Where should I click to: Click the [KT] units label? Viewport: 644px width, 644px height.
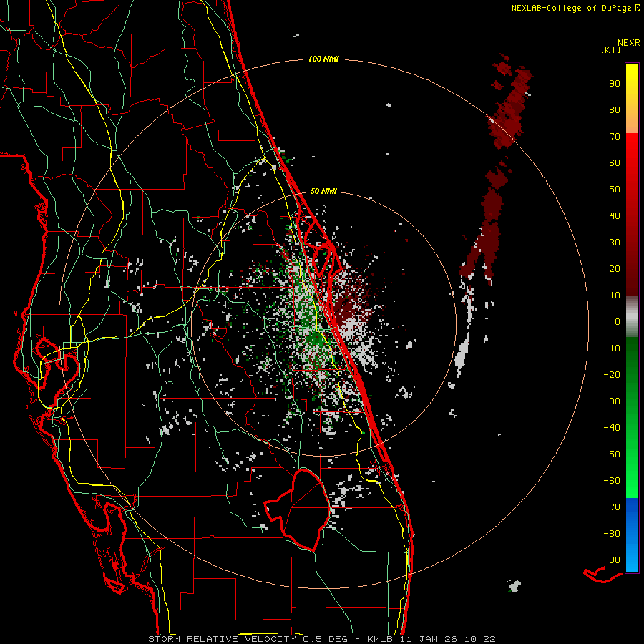point(611,49)
